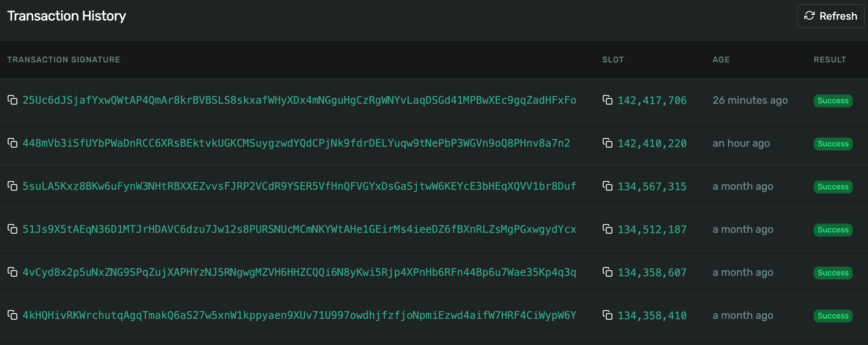Copy the signature starting with 448mVb3i
Image resolution: width=868 pixels, height=345 pixels.
pyautogui.click(x=12, y=143)
